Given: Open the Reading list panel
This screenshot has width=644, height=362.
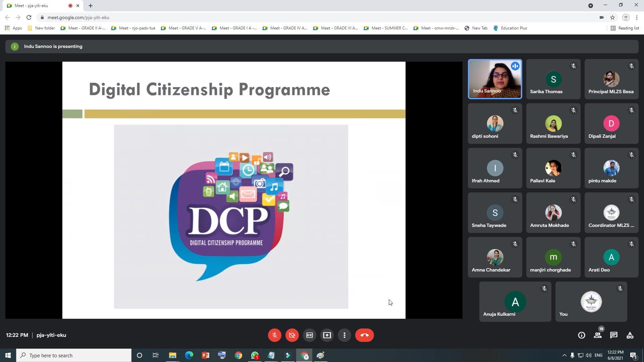Looking at the screenshot, I should [625, 28].
